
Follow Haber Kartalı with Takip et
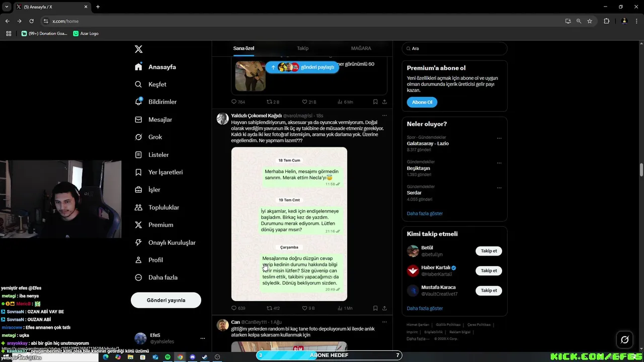(489, 270)
